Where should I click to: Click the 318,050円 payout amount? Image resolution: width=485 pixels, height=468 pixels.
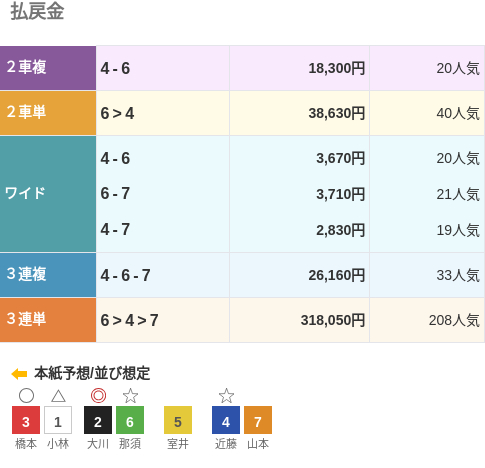pos(333,320)
